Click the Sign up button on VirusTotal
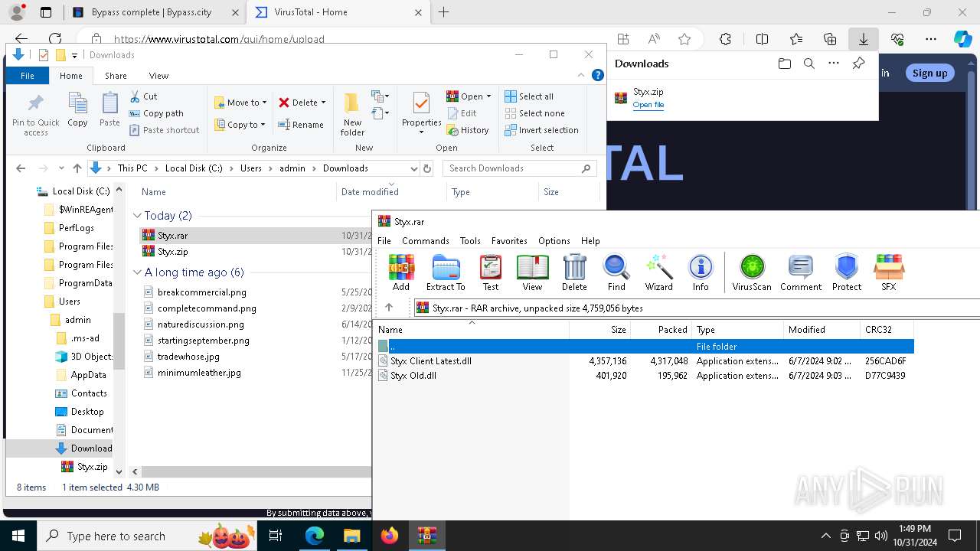980x551 pixels. (929, 73)
